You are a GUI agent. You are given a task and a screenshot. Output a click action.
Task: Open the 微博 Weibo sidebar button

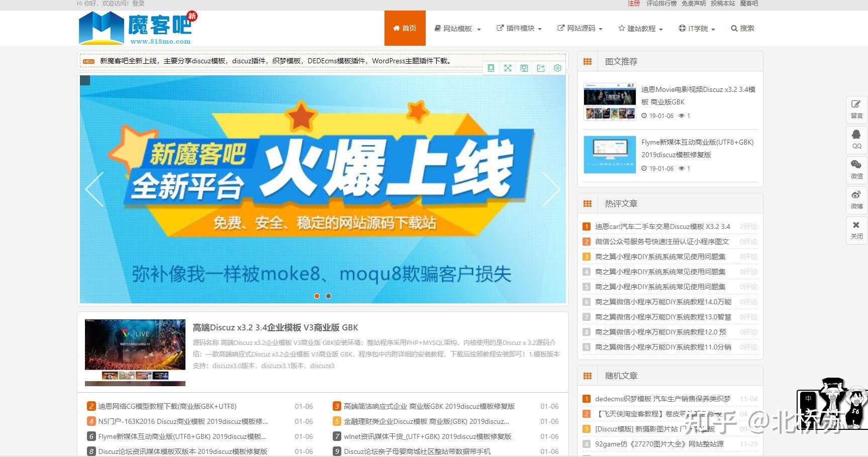[x=856, y=199]
